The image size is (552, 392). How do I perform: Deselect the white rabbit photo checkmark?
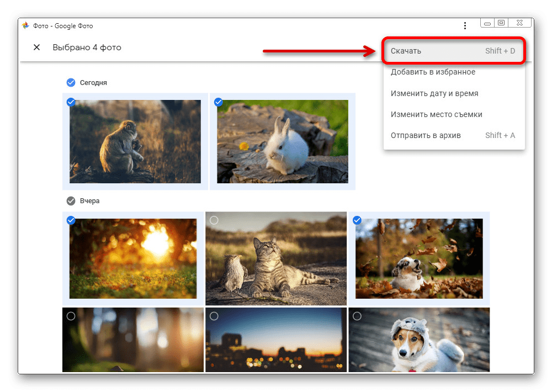coord(218,102)
